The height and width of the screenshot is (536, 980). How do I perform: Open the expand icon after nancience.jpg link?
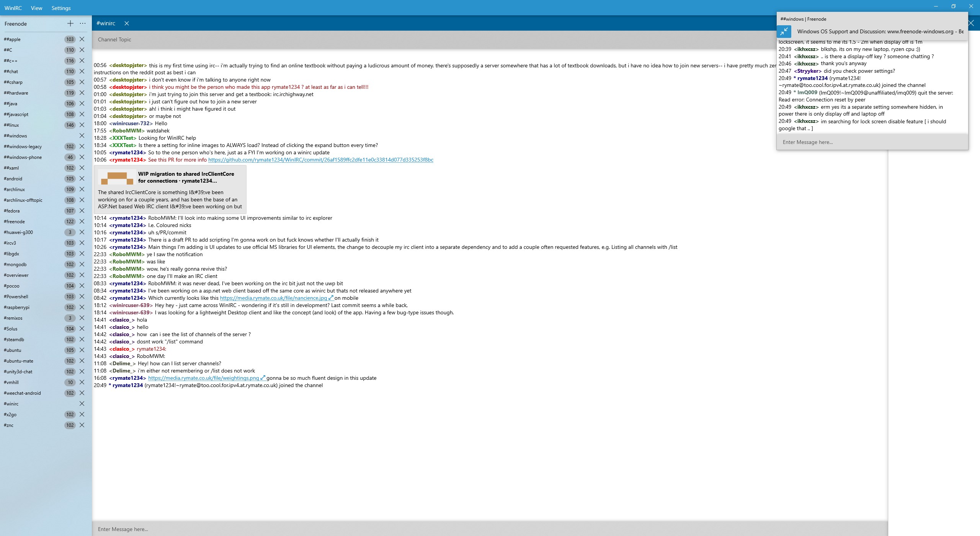tap(331, 298)
